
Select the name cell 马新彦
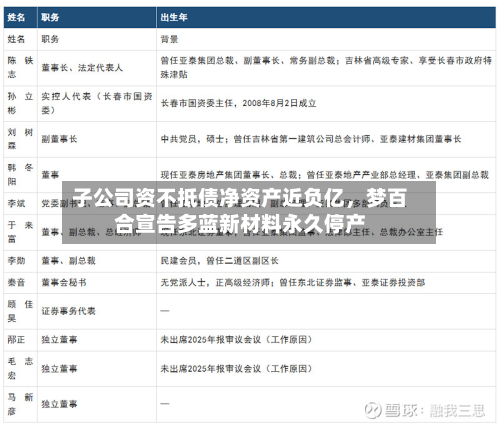pyautogui.click(x=20, y=404)
